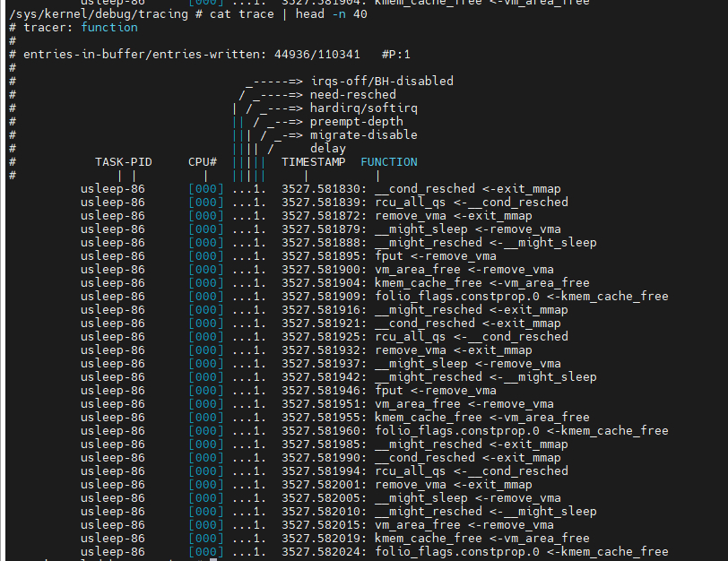The height and width of the screenshot is (561, 728).
Task: Click the 'irqs-off/BH-disabled' legend label
Action: tap(381, 82)
